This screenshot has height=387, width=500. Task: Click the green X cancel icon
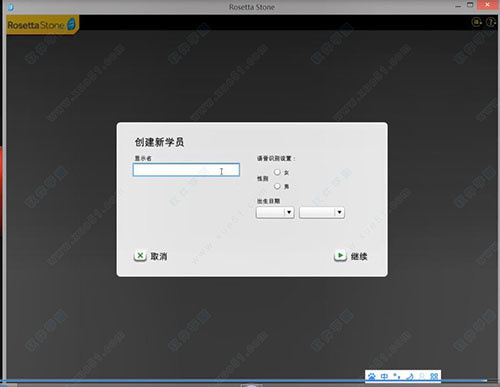(x=140, y=256)
